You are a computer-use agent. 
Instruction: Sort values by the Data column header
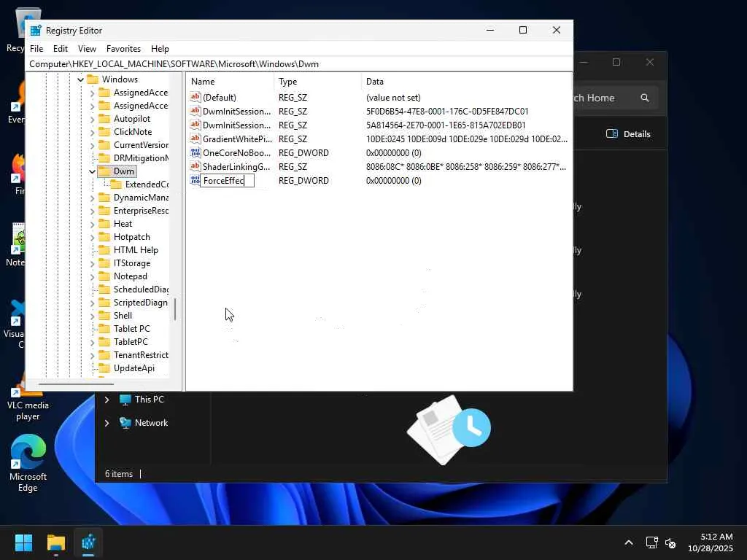(x=466, y=82)
